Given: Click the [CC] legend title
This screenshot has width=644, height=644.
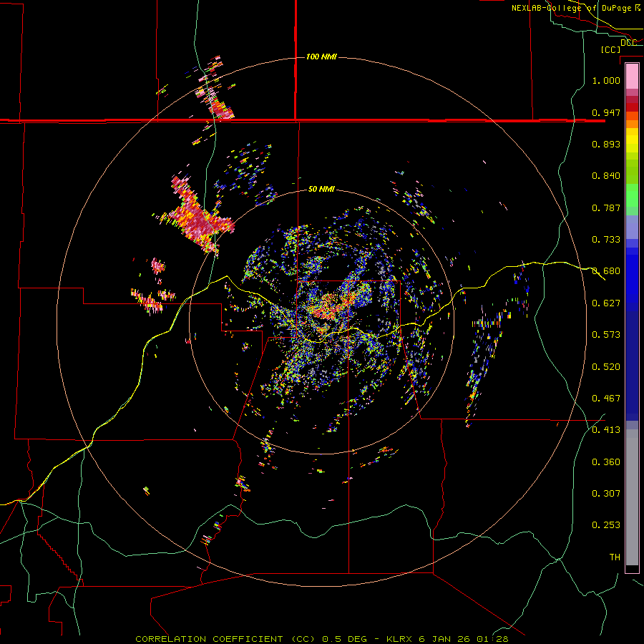Looking at the screenshot, I should [x=610, y=49].
